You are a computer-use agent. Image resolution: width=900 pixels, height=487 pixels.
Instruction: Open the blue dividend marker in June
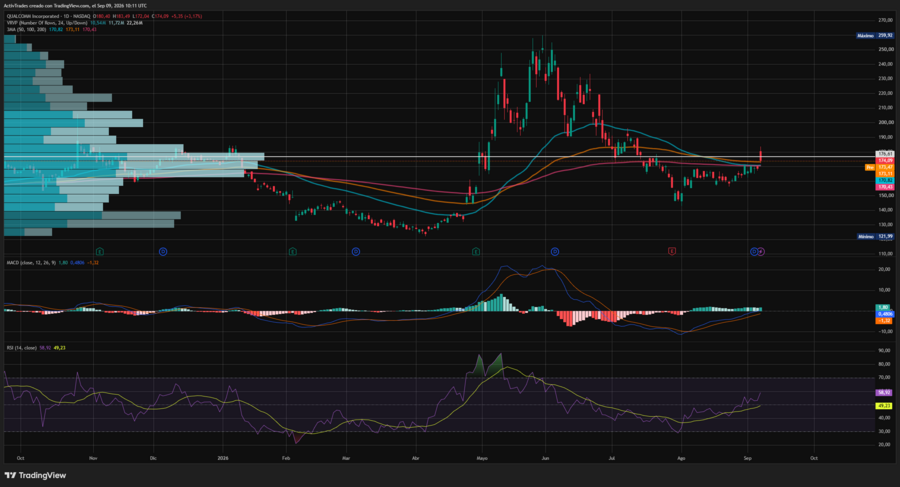[555, 252]
